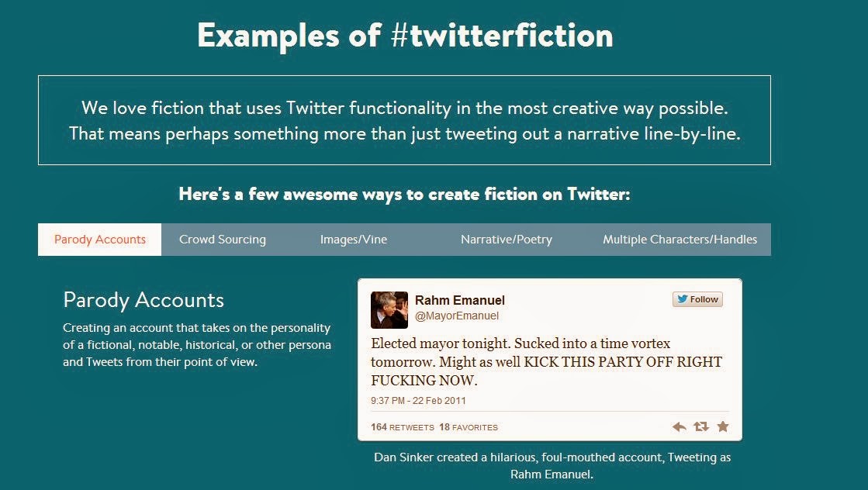The height and width of the screenshot is (490, 868).
Task: Open the tweet timestamp 22 Feb 2011
Action: (x=417, y=401)
